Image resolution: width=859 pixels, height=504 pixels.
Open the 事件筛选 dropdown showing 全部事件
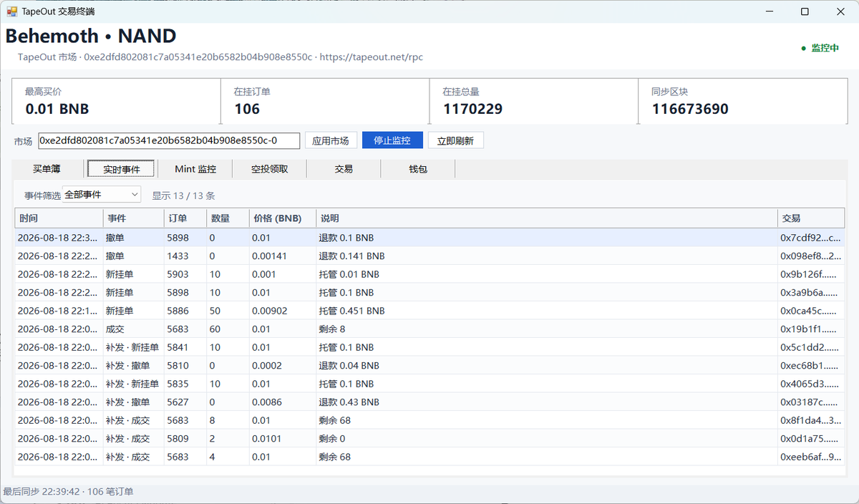[x=102, y=195]
